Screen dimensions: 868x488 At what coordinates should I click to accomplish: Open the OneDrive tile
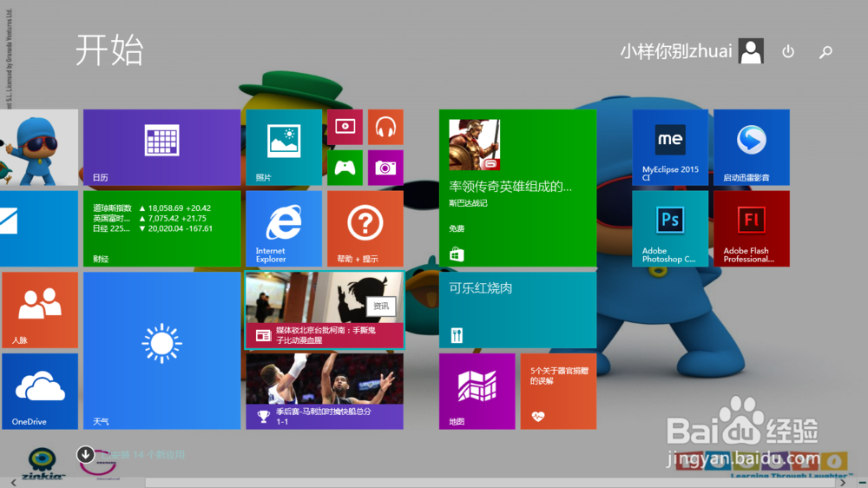pyautogui.click(x=40, y=391)
